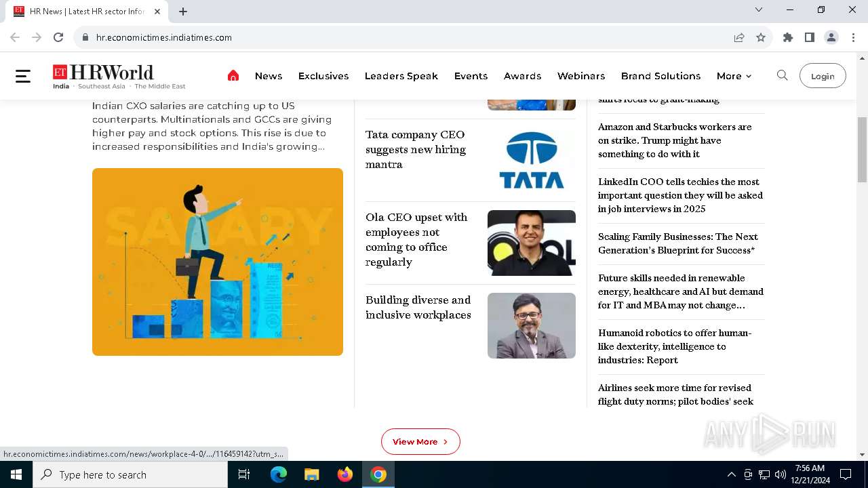View site information lock icon
Viewport: 868px width, 488px height.
[x=85, y=37]
